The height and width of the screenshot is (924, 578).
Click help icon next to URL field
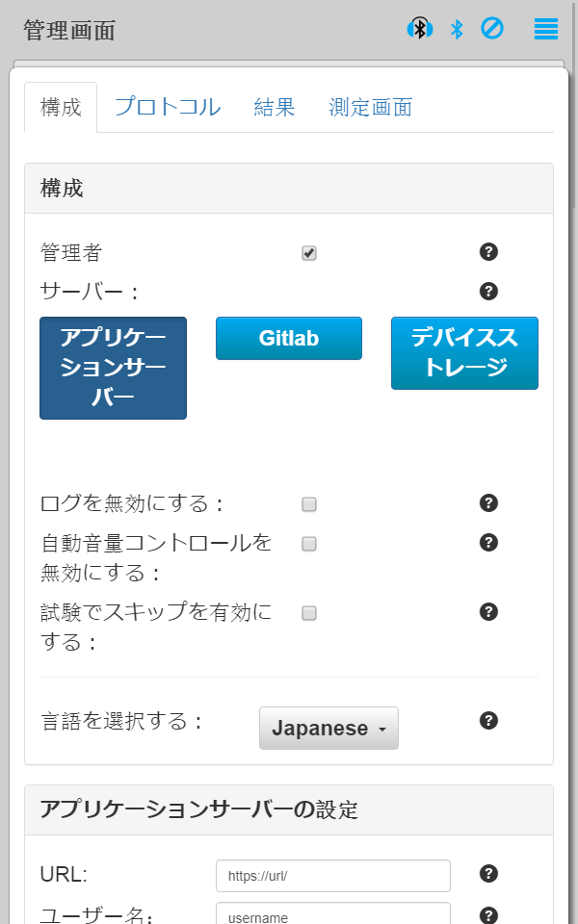pos(488,874)
